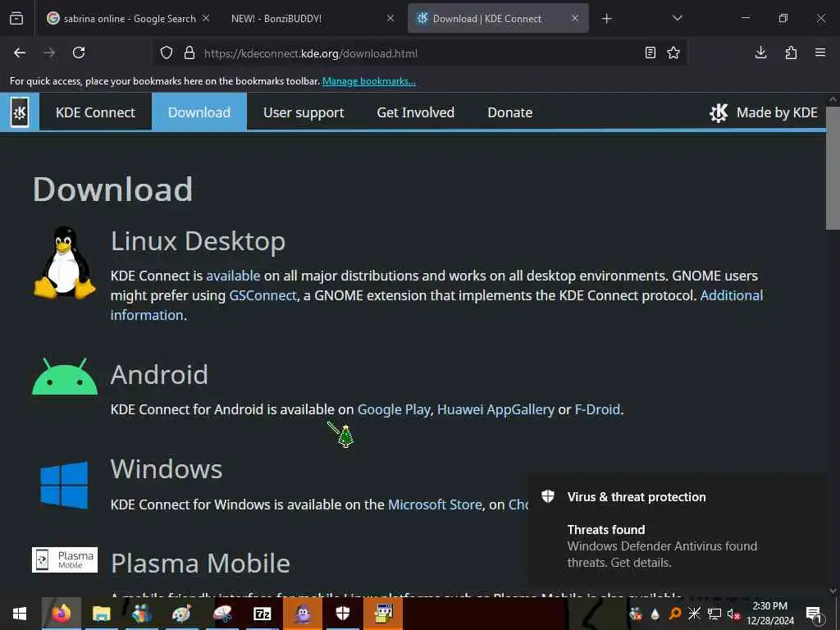
Task: Open the Get Involved nav item
Action: (x=416, y=112)
